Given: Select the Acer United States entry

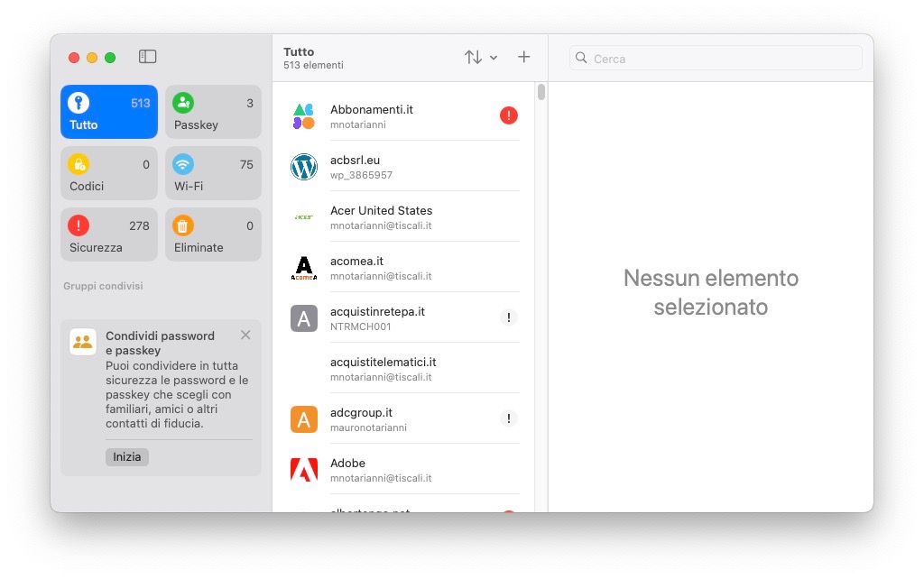Looking at the screenshot, I should (405, 217).
